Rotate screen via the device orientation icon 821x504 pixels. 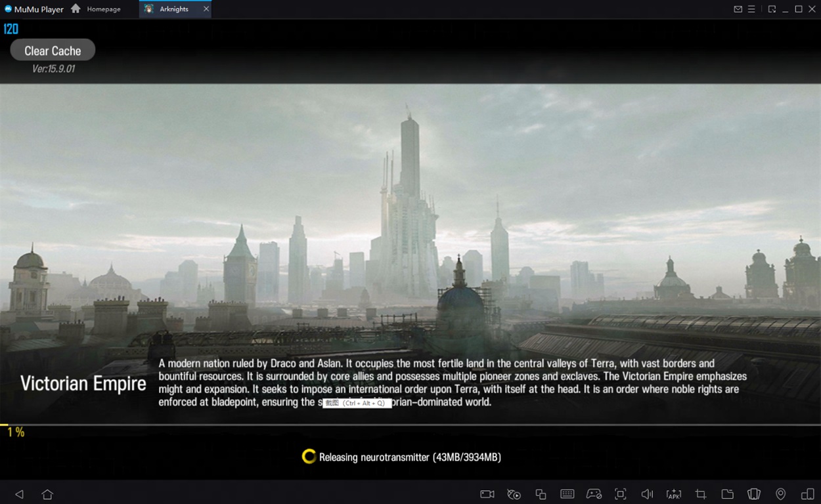(x=807, y=494)
